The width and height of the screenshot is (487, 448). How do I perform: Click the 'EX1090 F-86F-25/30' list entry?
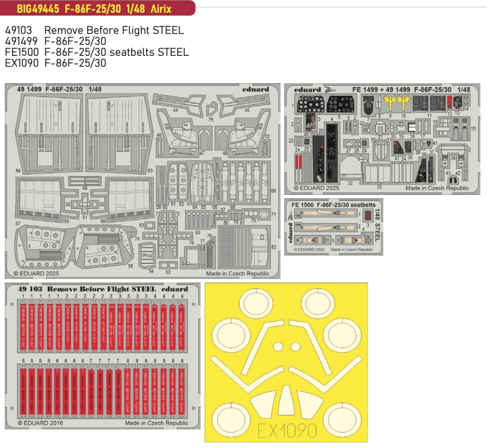[55, 63]
